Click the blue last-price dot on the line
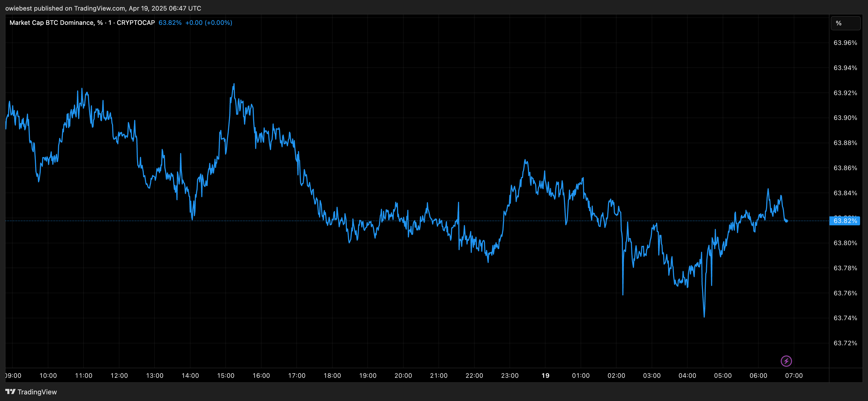868x401 pixels. coord(786,221)
